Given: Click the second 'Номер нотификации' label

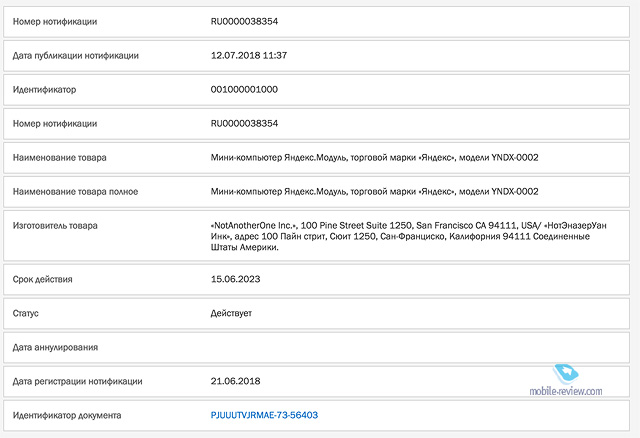Looking at the screenshot, I should click(x=55, y=124).
